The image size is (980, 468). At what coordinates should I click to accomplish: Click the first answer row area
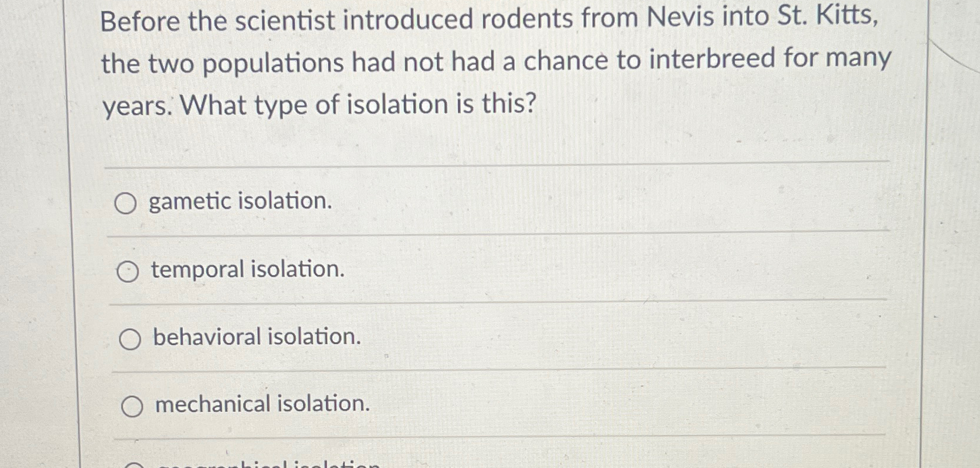point(472,203)
